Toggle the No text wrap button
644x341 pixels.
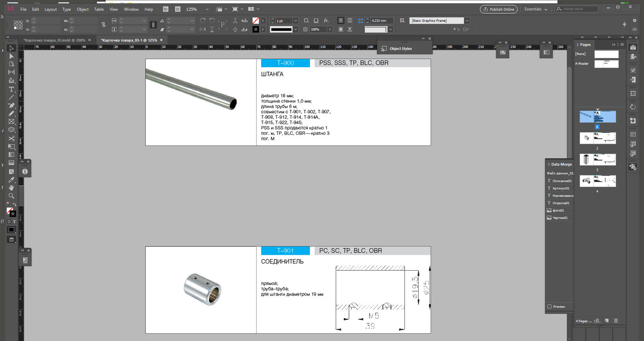click(340, 21)
